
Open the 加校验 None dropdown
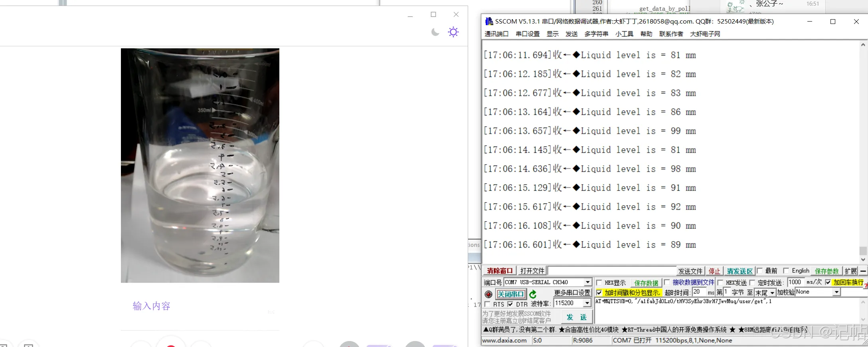coord(836,292)
